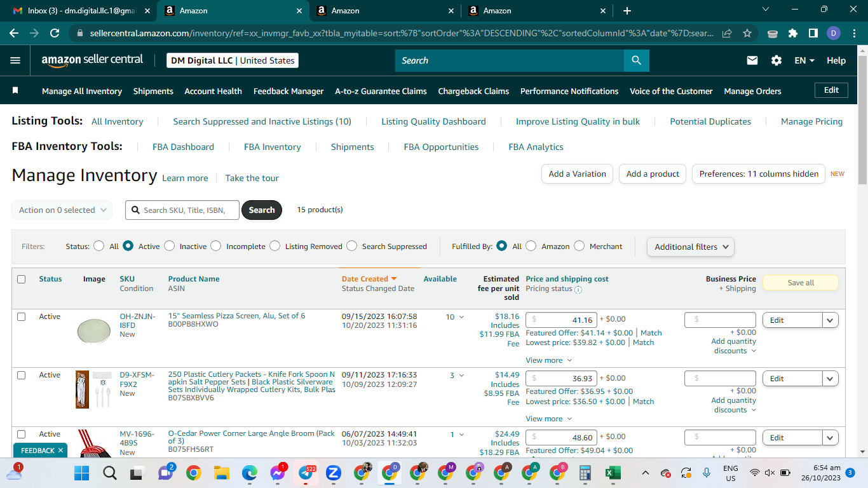Open the browser Extensions puzzle icon
868x488 pixels.
[x=793, y=33]
